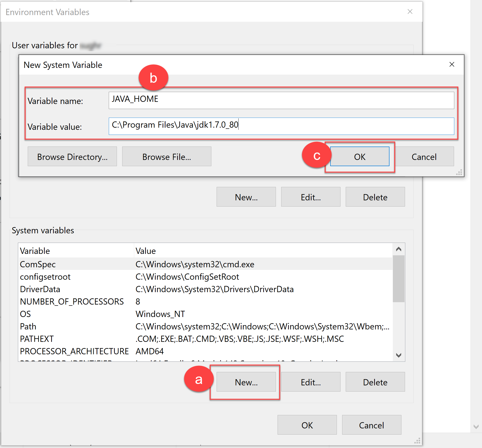482x448 pixels.
Task: Click Delete under System variables
Action: pyautogui.click(x=375, y=382)
